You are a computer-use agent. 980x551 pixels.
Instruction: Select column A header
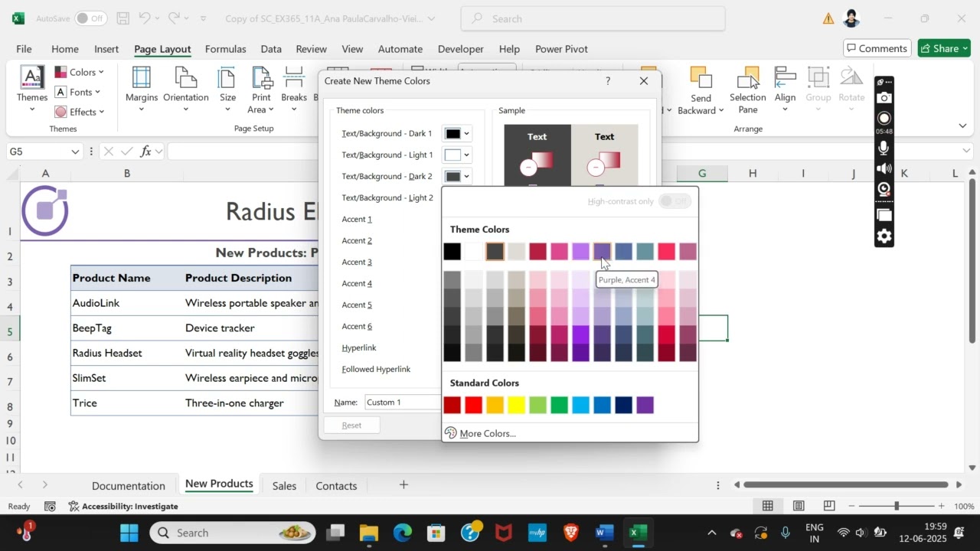(x=45, y=173)
